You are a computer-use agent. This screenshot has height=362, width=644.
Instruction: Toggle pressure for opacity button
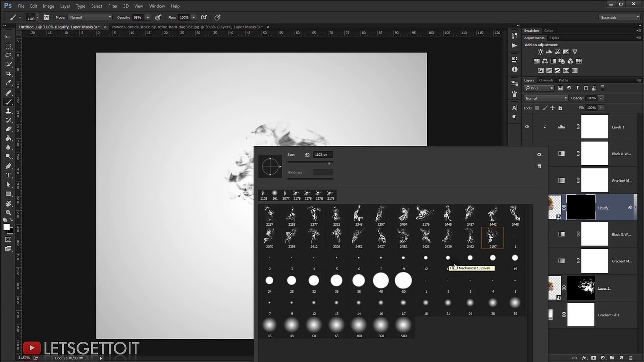point(158,17)
